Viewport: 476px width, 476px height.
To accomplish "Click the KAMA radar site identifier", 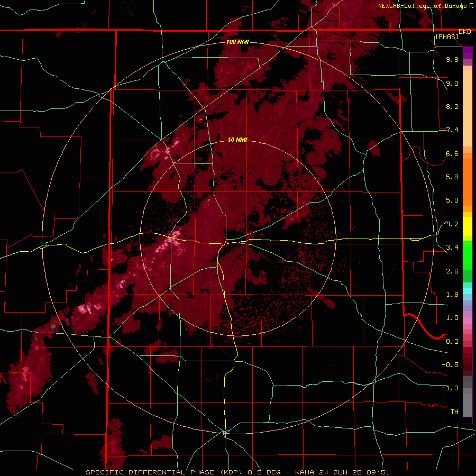I will click(305, 472).
